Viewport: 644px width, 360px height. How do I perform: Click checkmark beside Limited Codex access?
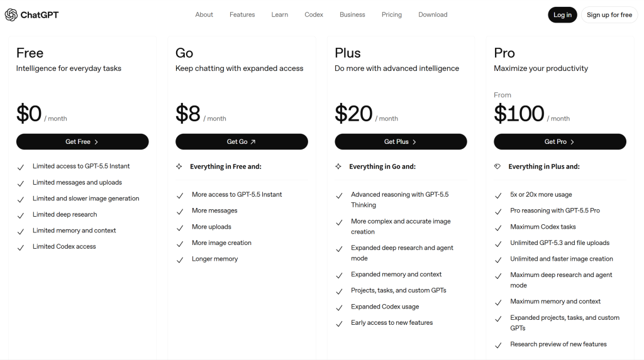[21, 248]
